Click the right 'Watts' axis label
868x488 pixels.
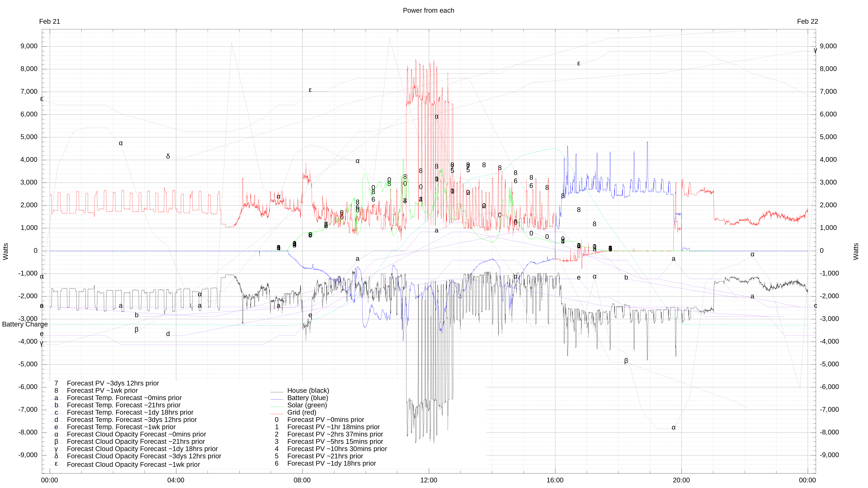[856, 251]
